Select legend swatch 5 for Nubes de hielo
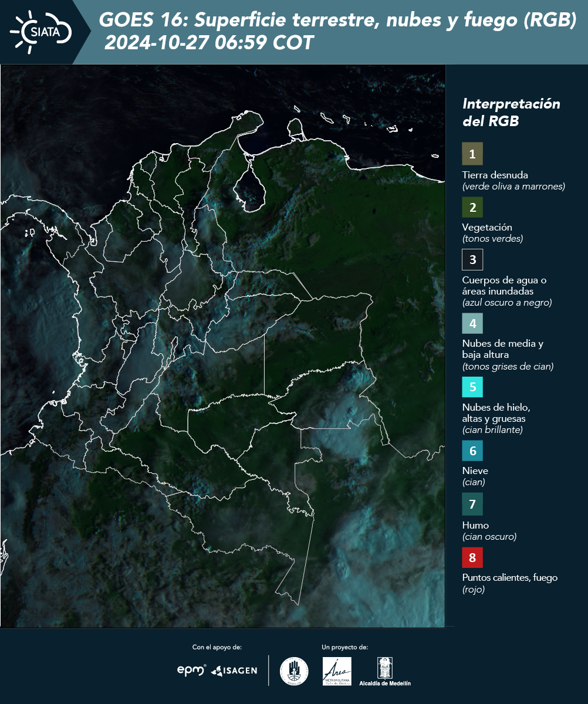The width and height of the screenshot is (588, 704). [x=472, y=387]
